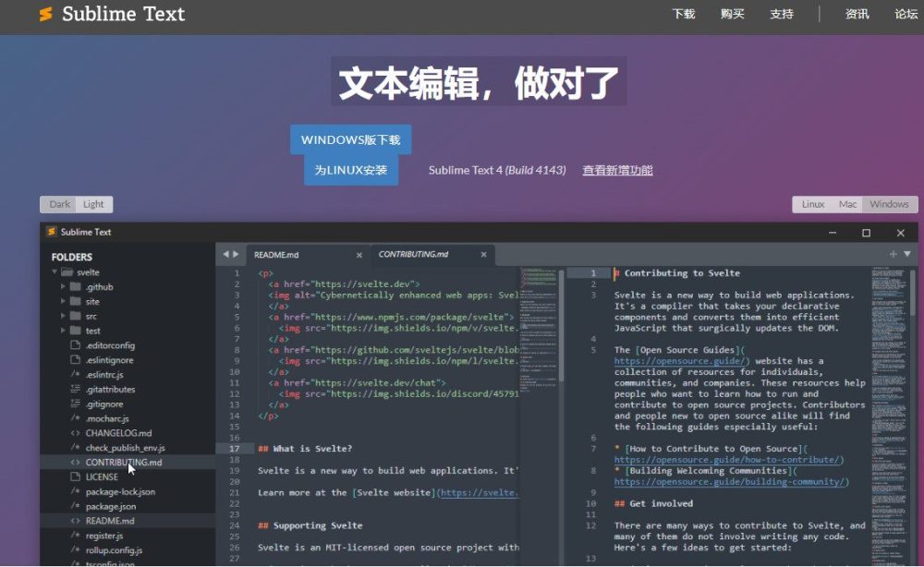The image size is (924, 567).
Task: Click the register.js file icon
Action: pyautogui.click(x=76, y=536)
